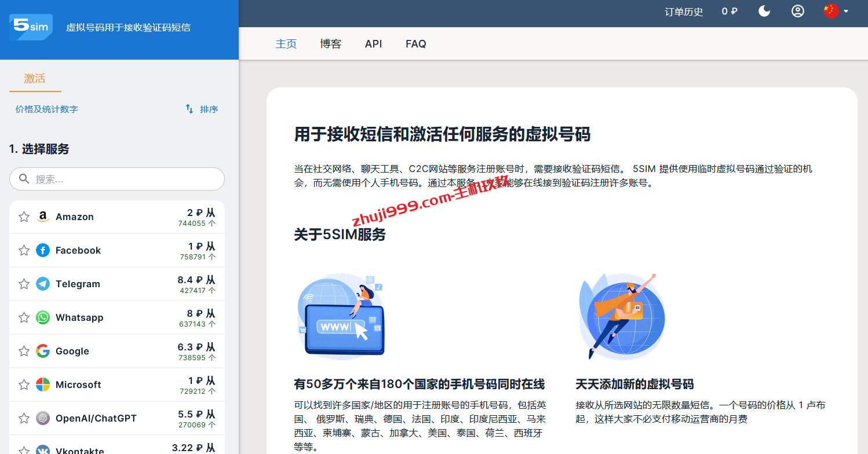Click the 0 ₽ balance
Viewport: 868px width, 454px height.
coord(730,11)
